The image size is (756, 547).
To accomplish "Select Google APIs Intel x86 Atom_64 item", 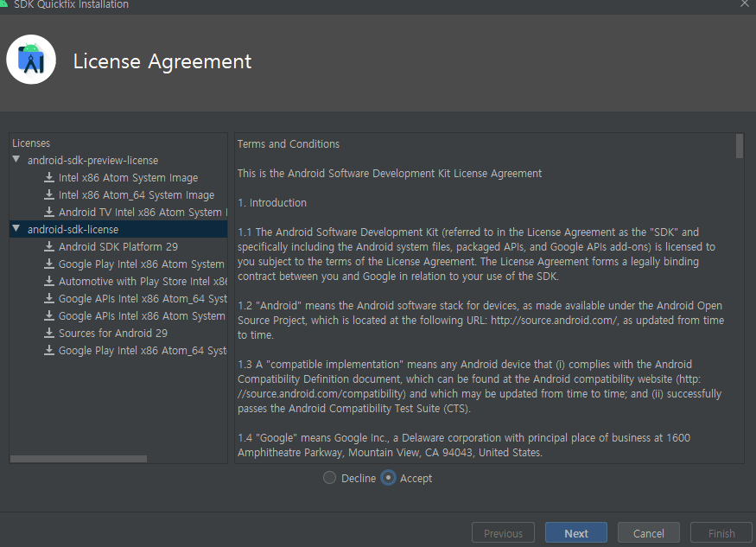I will point(143,299).
